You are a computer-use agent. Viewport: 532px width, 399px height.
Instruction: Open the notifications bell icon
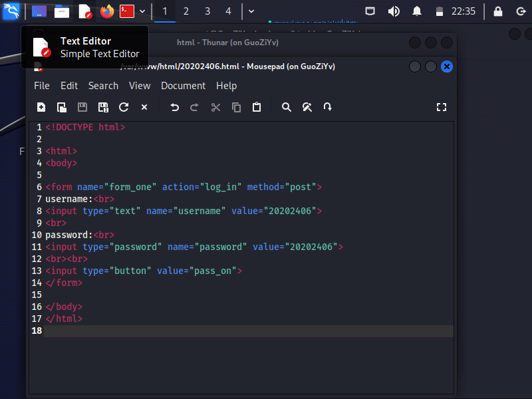point(417,11)
